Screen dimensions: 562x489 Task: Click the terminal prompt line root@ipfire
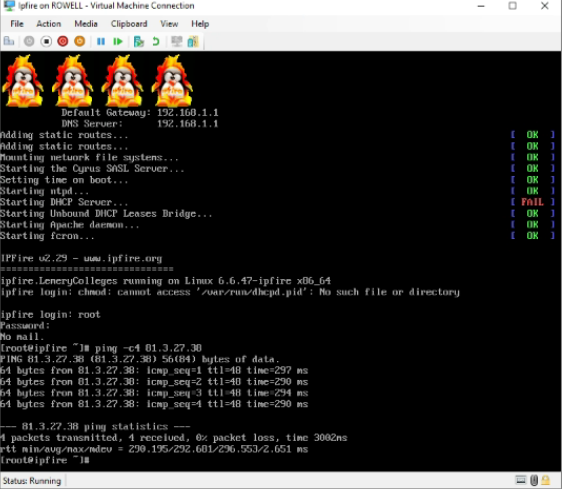click(x=44, y=460)
